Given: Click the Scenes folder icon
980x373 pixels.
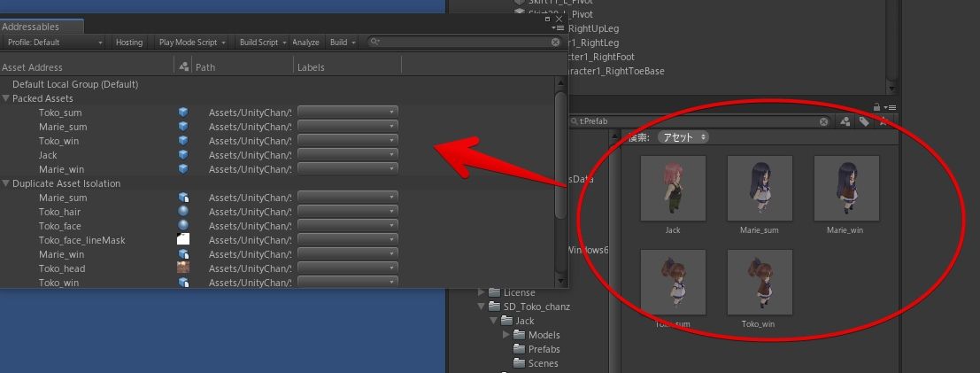Looking at the screenshot, I should pyautogui.click(x=520, y=363).
